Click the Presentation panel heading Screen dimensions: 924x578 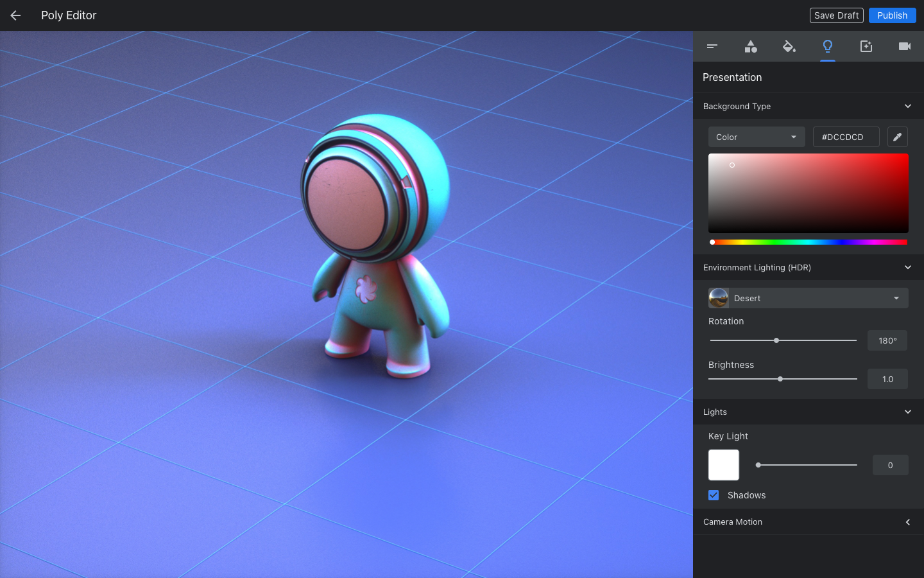[732, 77]
